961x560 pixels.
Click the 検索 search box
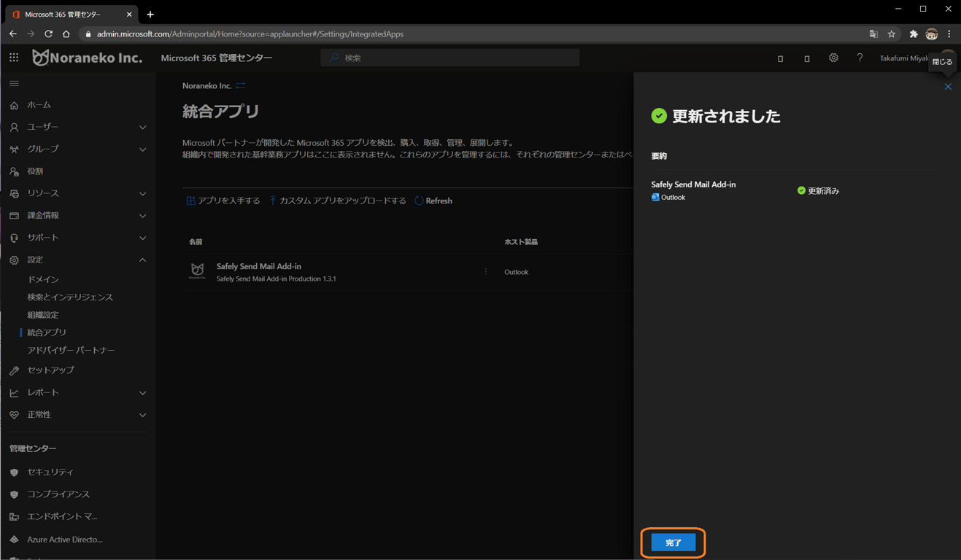point(450,58)
